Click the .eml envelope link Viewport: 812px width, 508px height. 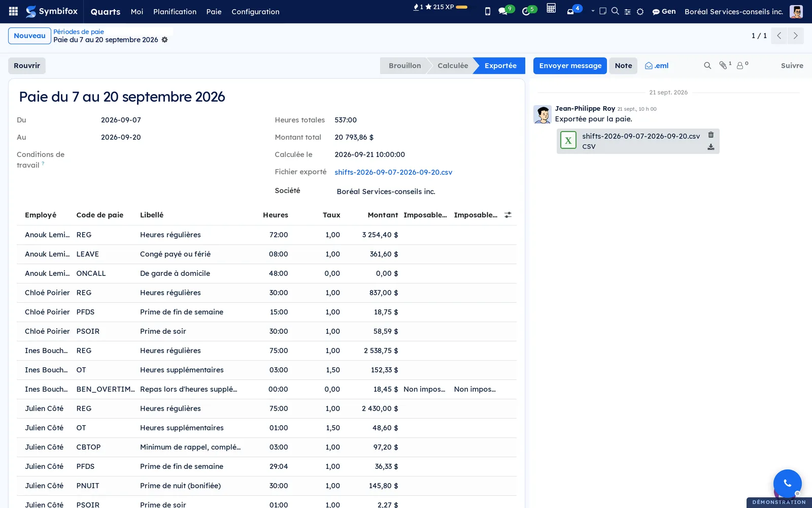[x=657, y=66]
